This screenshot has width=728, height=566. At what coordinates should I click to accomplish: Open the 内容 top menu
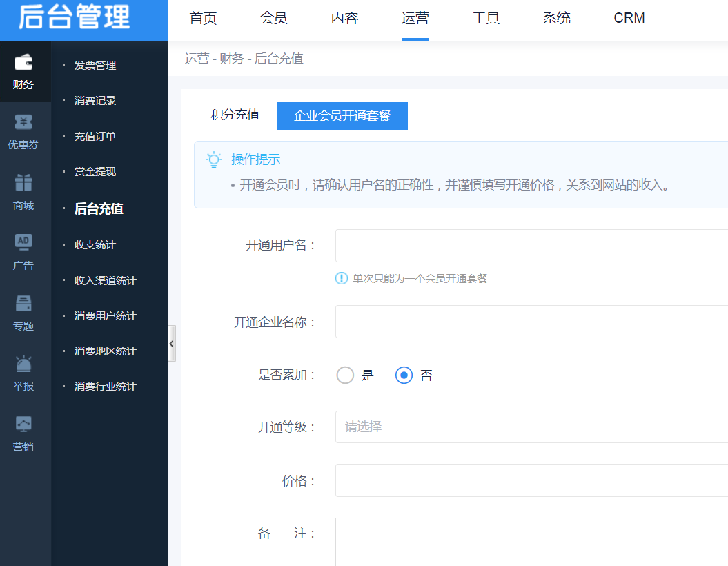point(344,18)
